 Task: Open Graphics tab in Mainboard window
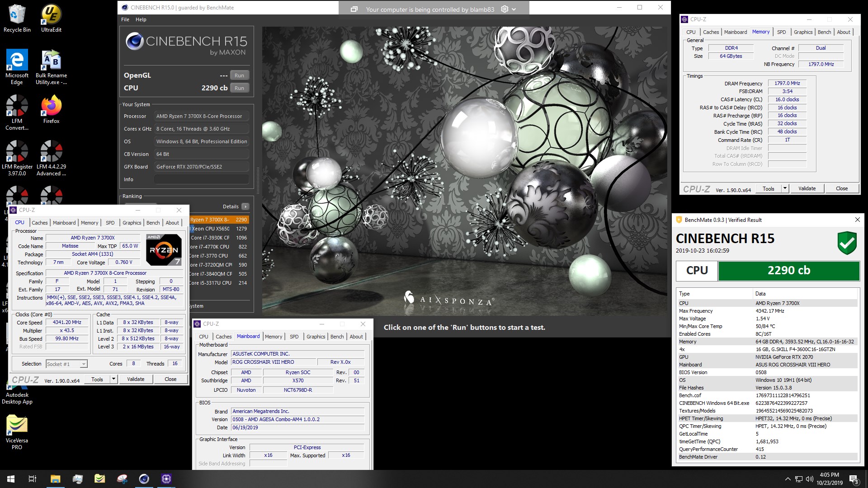point(316,337)
